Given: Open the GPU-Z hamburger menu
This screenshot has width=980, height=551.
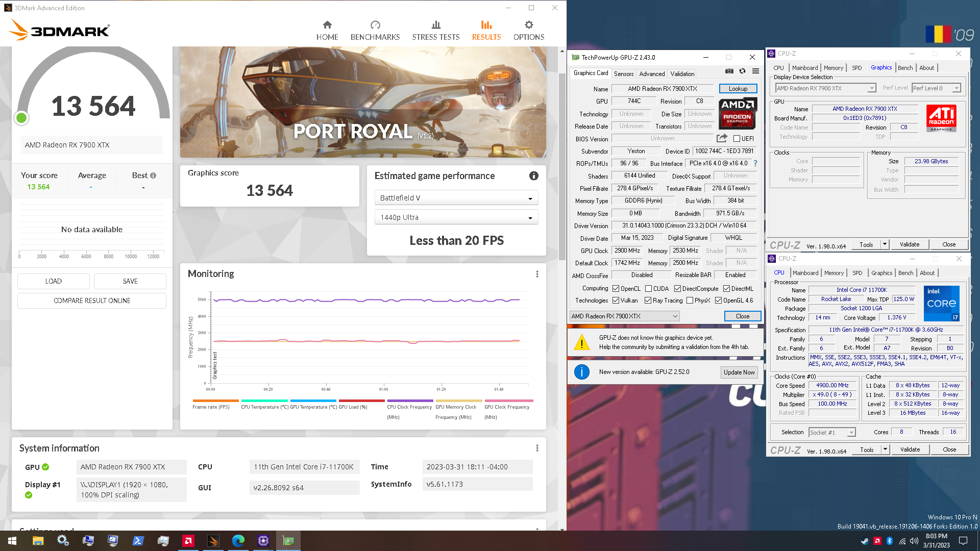Looking at the screenshot, I should coord(756,71).
